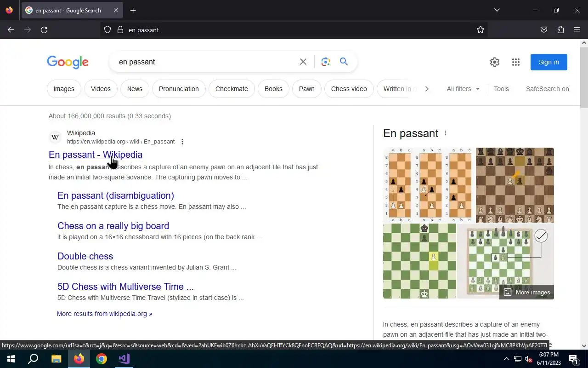Open '5D Chess with Multiverse Time ...' link

tap(125, 287)
